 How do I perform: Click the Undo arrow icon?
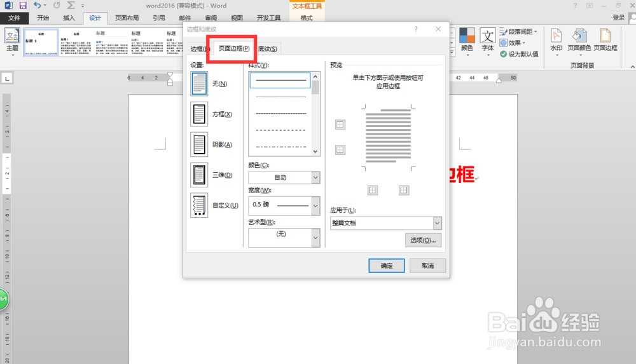(37, 5)
